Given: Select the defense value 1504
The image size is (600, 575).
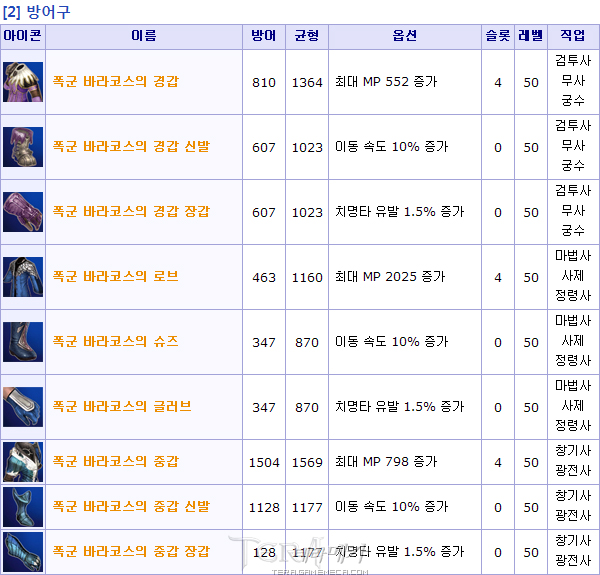Looking at the screenshot, I should (264, 463).
